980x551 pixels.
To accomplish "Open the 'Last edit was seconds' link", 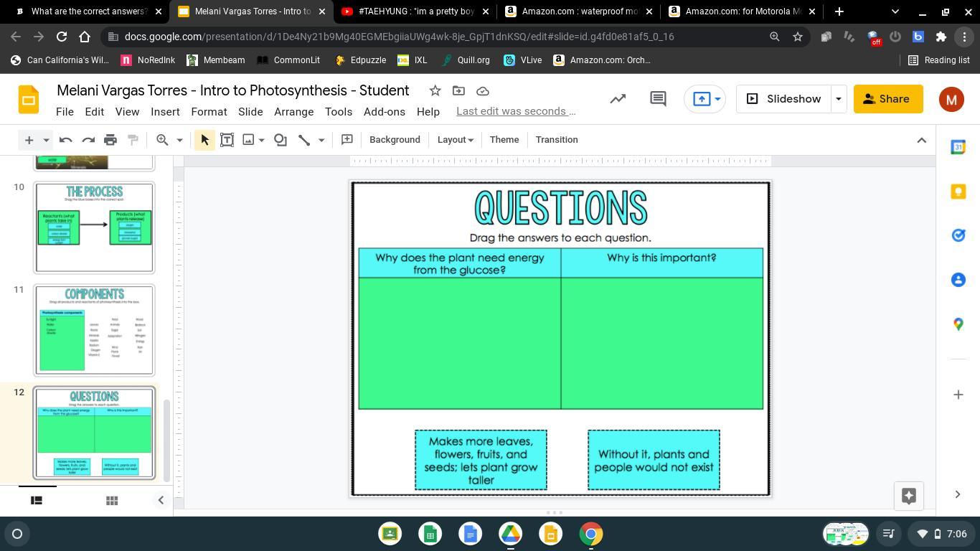I will [x=516, y=111].
